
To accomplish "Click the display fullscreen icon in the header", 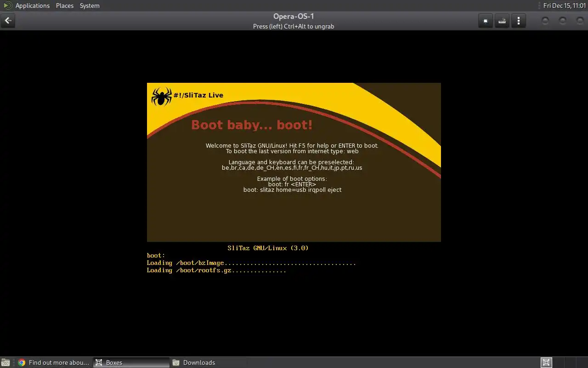I will [x=486, y=21].
